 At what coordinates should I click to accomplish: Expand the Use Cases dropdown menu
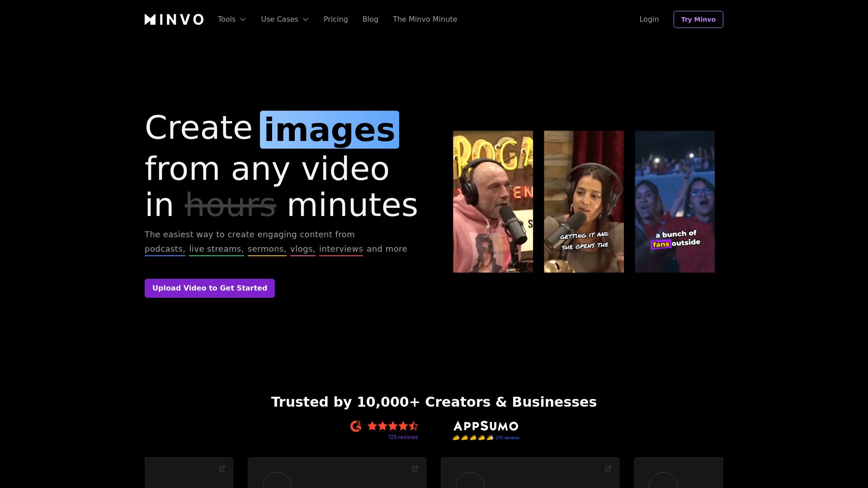pyautogui.click(x=284, y=19)
